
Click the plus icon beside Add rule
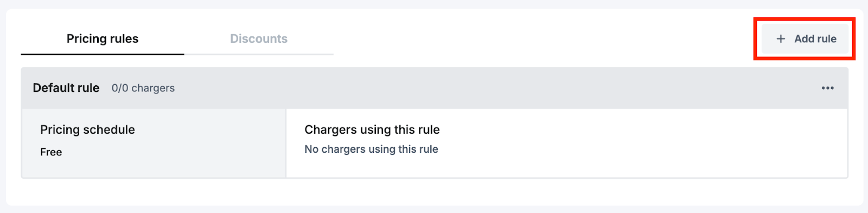[x=781, y=39]
